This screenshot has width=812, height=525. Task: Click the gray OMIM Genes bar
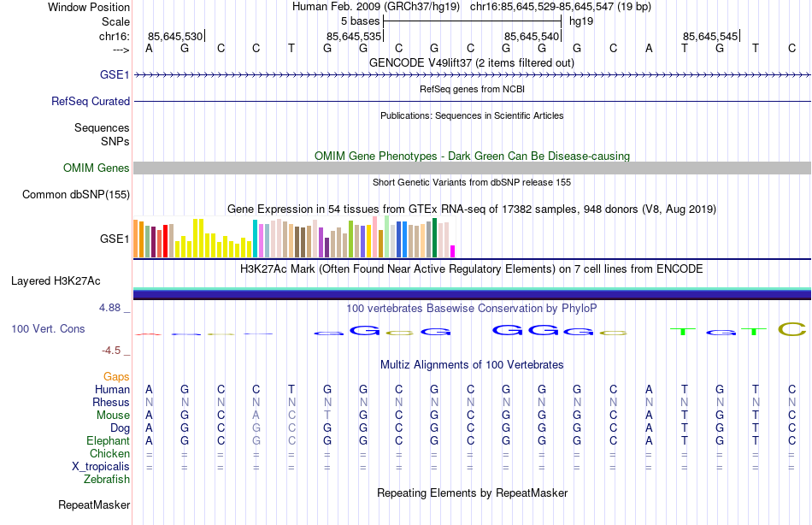pyautogui.click(x=473, y=168)
